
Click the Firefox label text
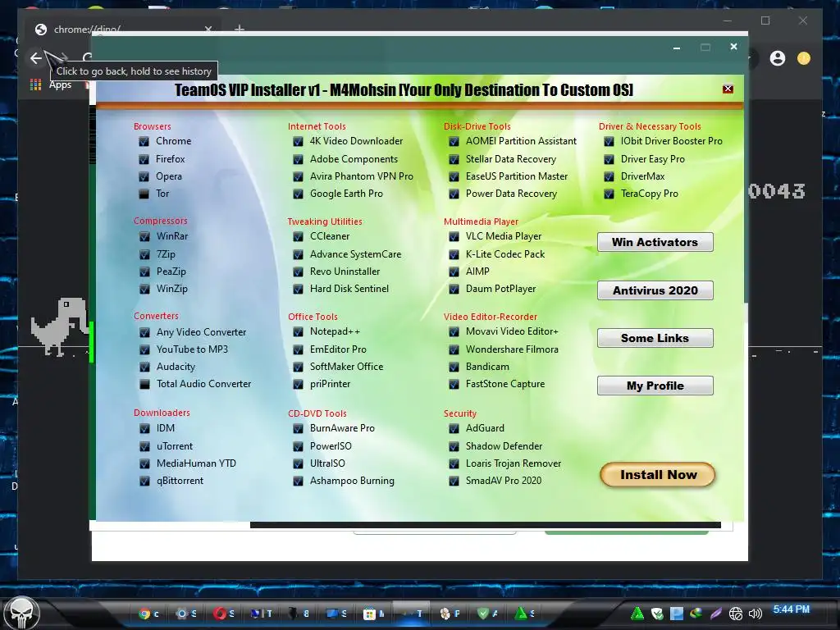pyautogui.click(x=171, y=159)
